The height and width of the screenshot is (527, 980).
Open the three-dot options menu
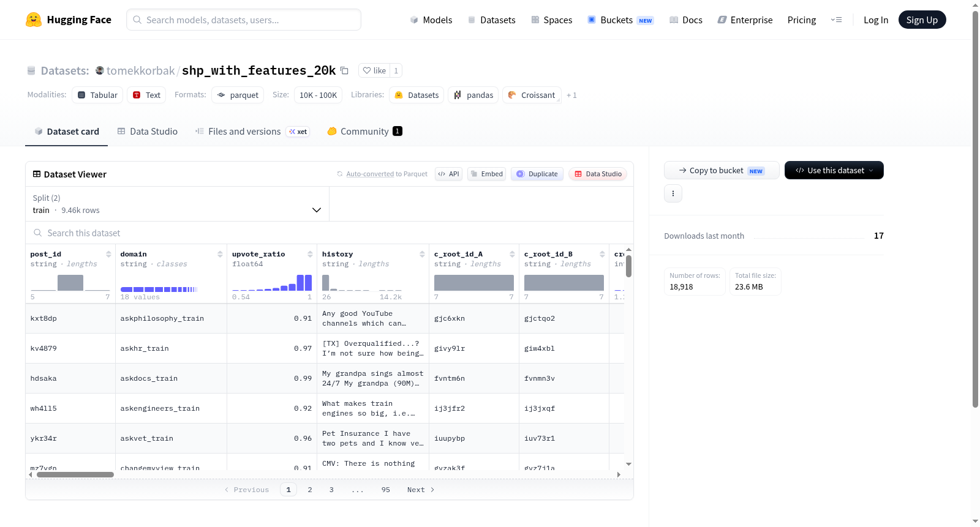click(673, 193)
